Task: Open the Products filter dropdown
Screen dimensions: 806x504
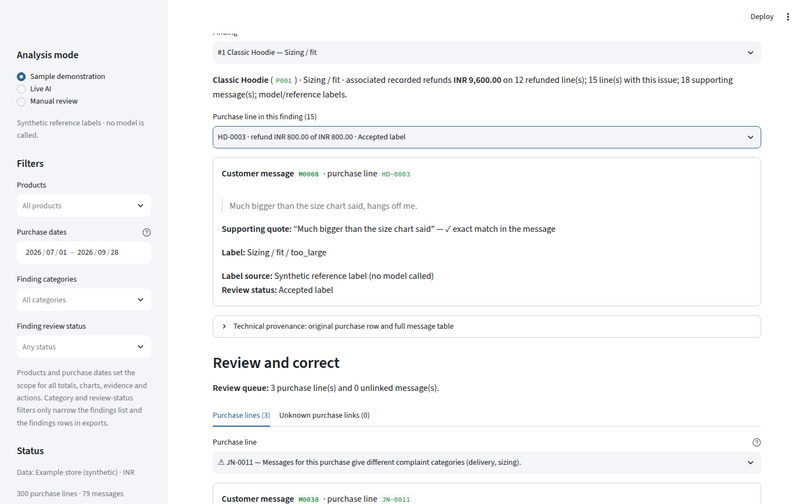Action: pyautogui.click(x=84, y=206)
